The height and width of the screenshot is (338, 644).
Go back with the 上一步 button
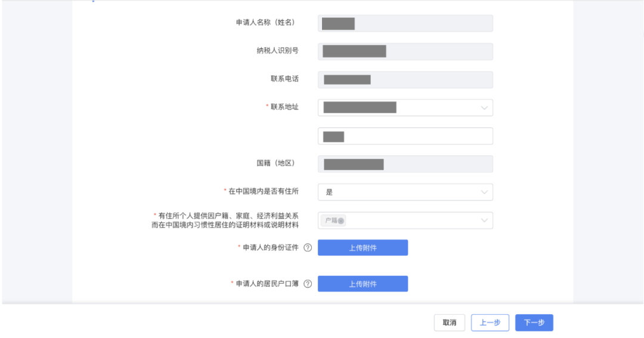tap(490, 322)
